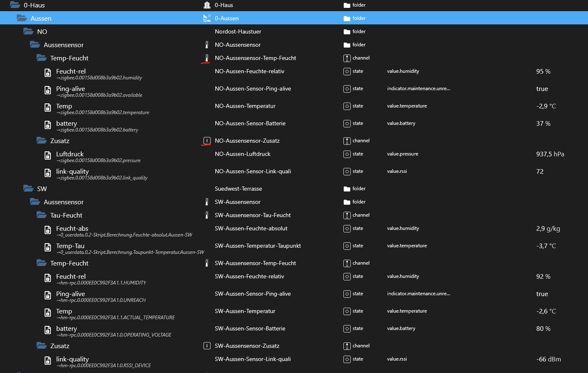
Task: Collapse the Tau-Feucht channel folder
Action: pyautogui.click(x=42, y=215)
